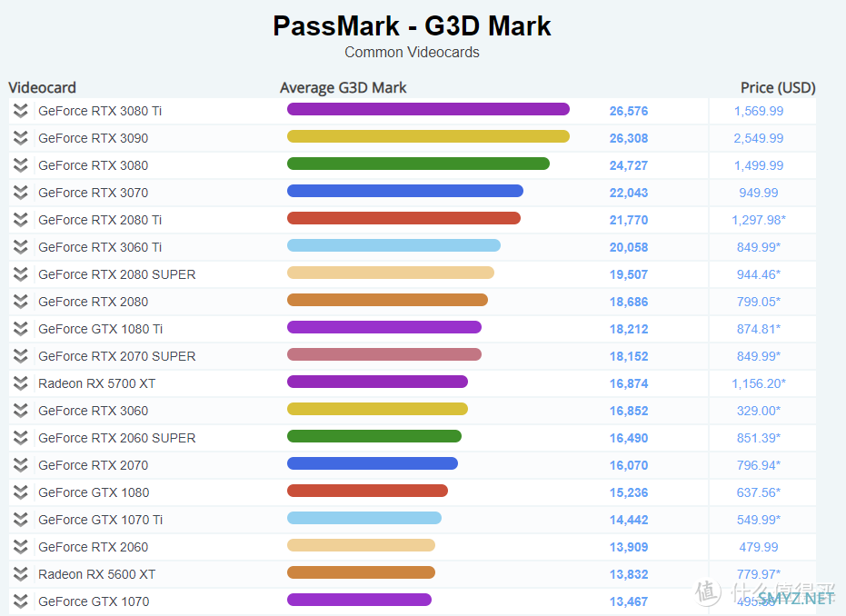Expand the GeForce RTX 2060 SUPER row chevron
This screenshot has width=846, height=616.
point(21,438)
